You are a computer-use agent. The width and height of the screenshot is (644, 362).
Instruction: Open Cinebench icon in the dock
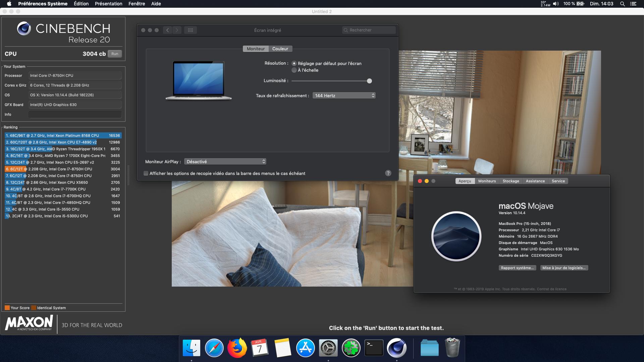point(397,348)
